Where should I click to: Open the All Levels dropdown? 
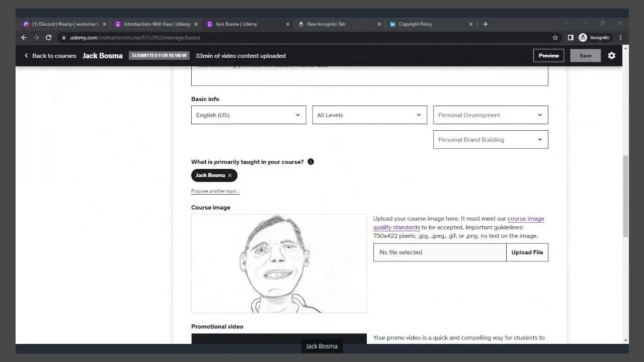coord(370,115)
